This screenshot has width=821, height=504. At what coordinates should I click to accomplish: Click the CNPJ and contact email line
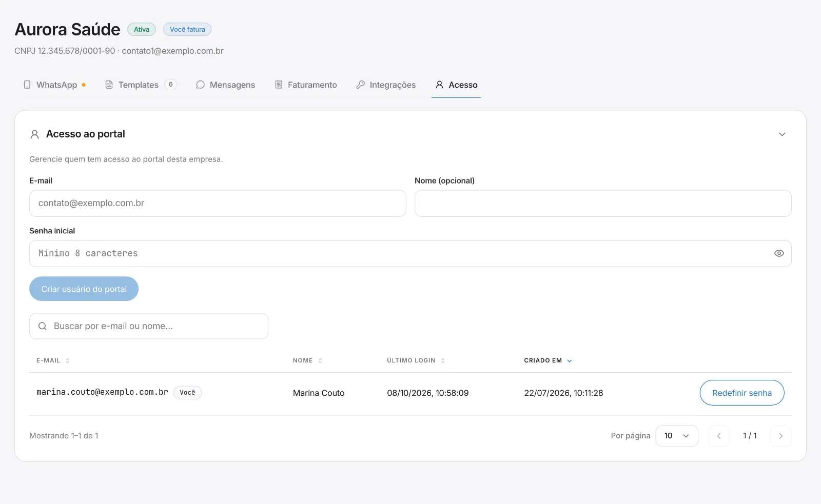119,51
